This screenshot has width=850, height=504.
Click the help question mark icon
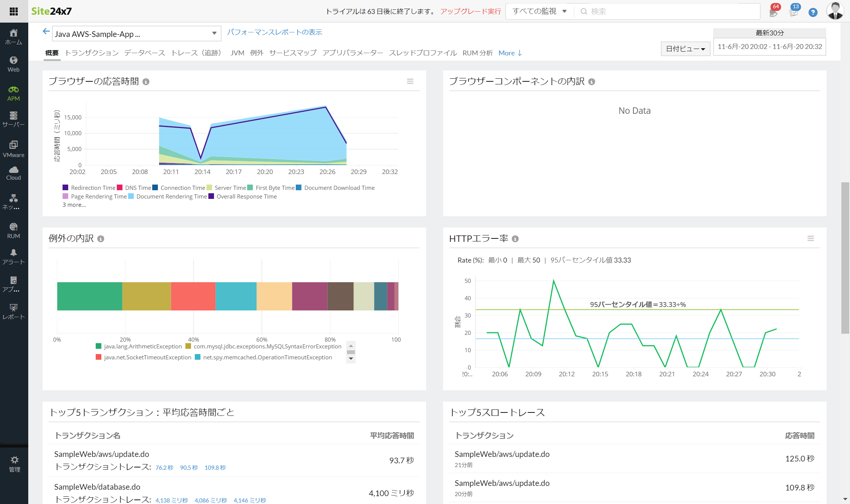[x=813, y=12]
